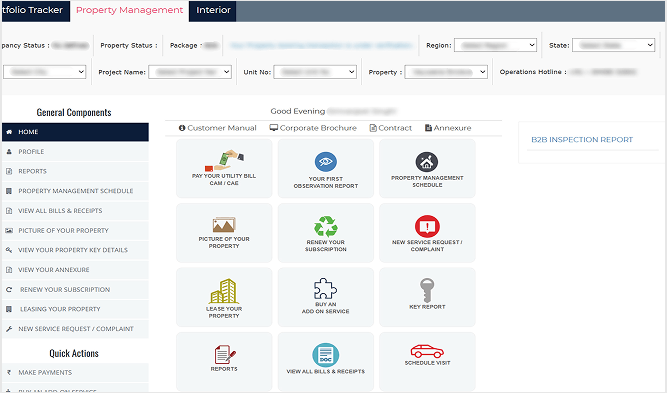Screen dimensions: 667x393
Task: Click the person icon next to PROFILE
Action: (9, 151)
